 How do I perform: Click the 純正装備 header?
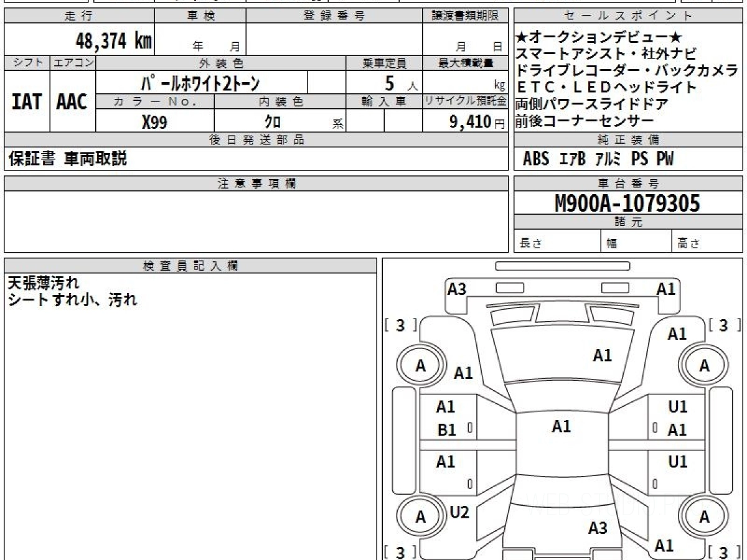tap(628, 140)
